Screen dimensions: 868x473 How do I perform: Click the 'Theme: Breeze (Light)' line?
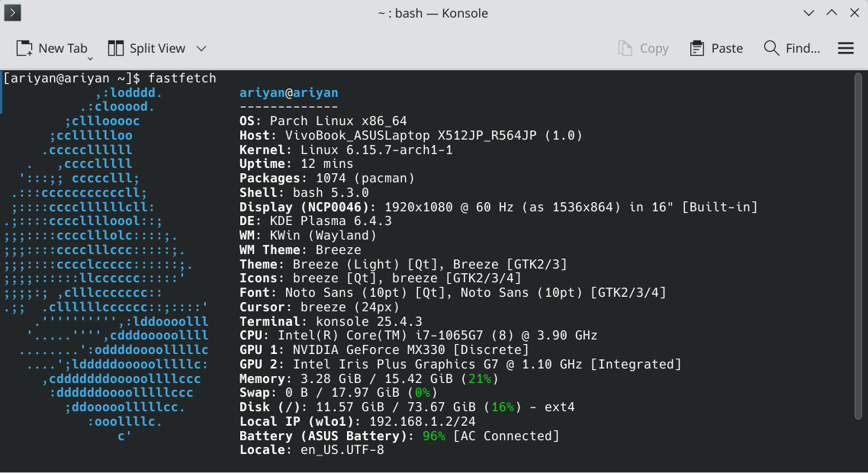point(403,264)
